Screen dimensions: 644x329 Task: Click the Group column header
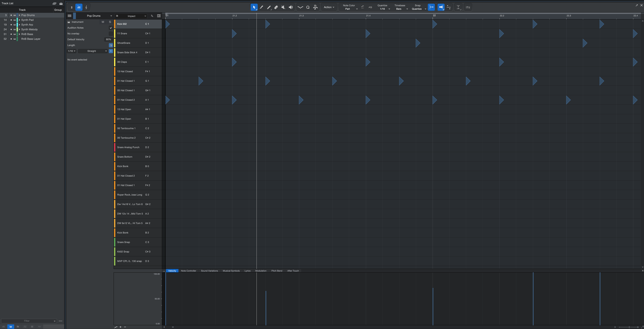click(58, 10)
